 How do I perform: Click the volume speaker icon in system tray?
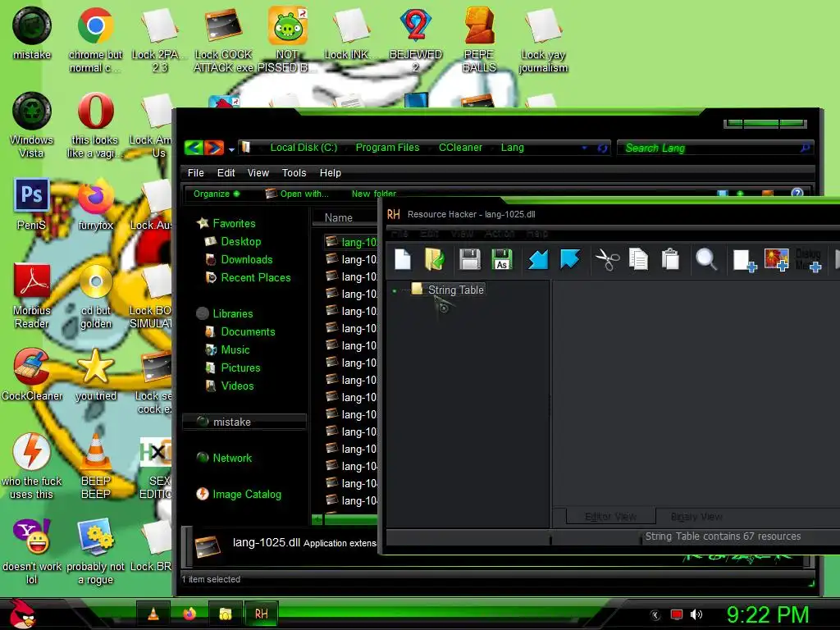click(696, 614)
